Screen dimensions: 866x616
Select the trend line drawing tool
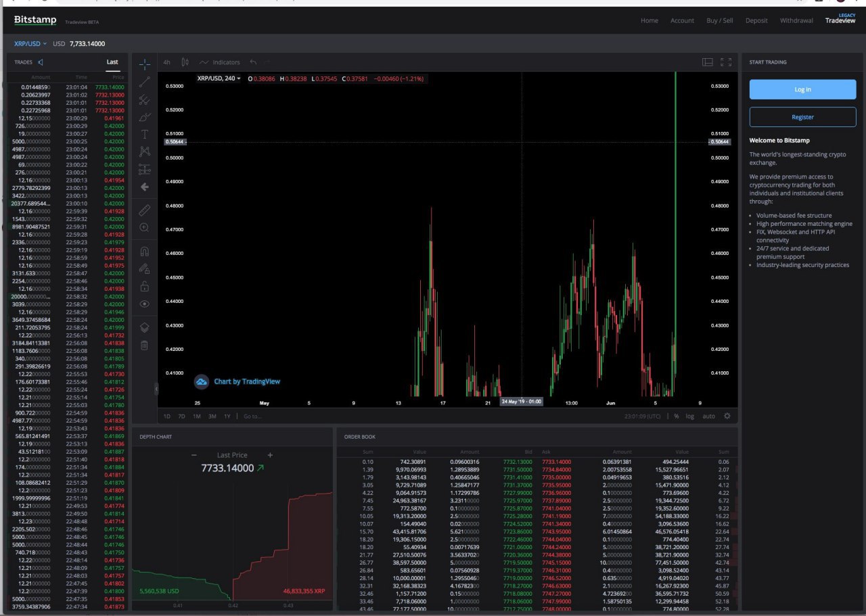tap(144, 82)
